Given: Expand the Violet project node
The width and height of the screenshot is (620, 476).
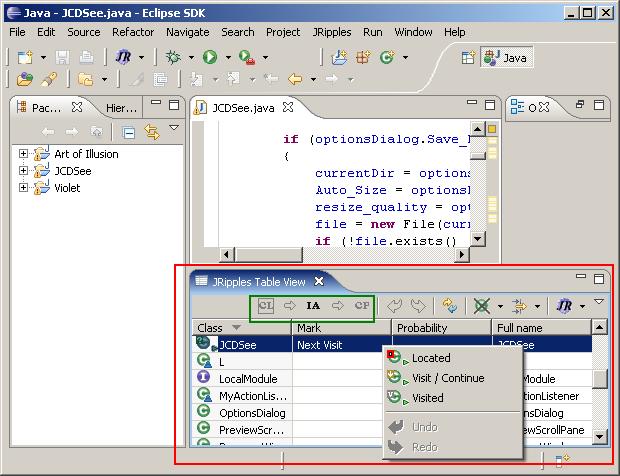Looking at the screenshot, I should (x=23, y=187).
